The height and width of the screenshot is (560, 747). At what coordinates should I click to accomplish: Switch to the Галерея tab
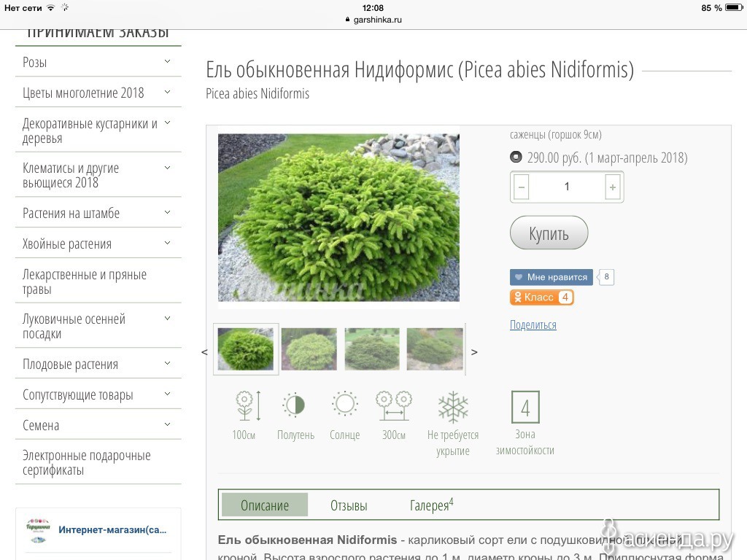point(431,505)
